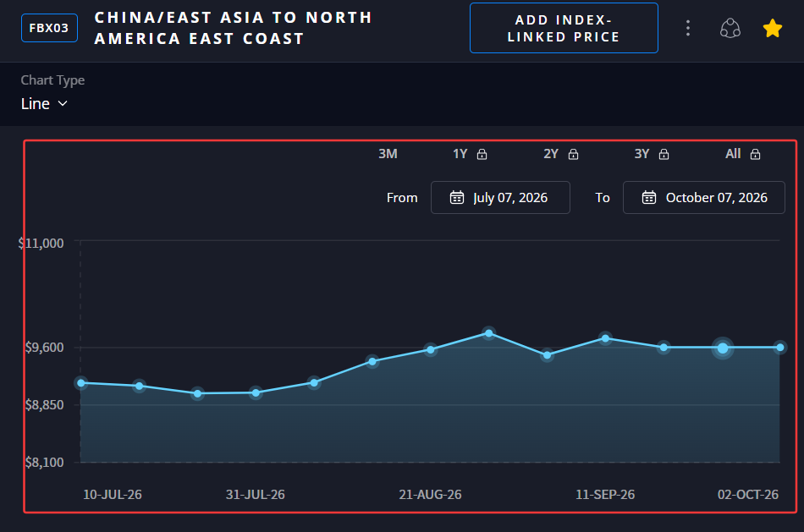Click the lock icon next to 1Y
The width and height of the screenshot is (804, 532).
(x=482, y=154)
